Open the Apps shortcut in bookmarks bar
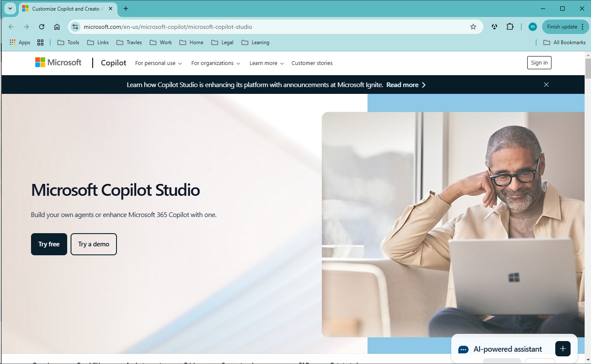 (x=20, y=42)
